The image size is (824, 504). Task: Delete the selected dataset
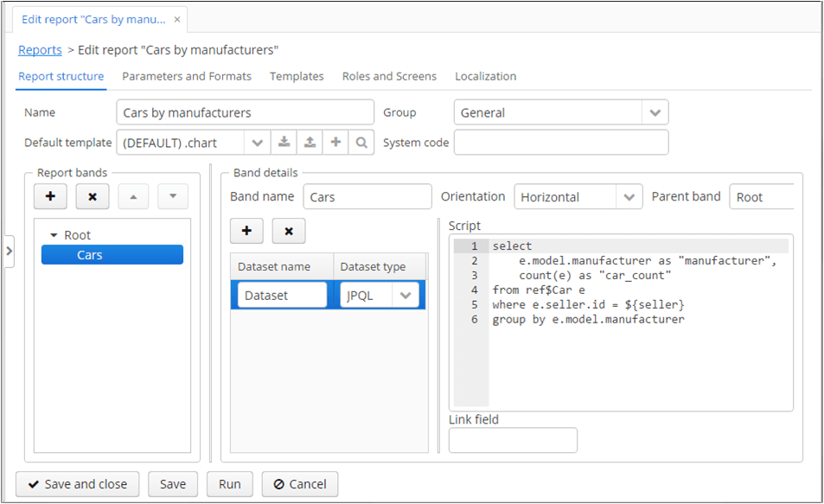(x=289, y=231)
